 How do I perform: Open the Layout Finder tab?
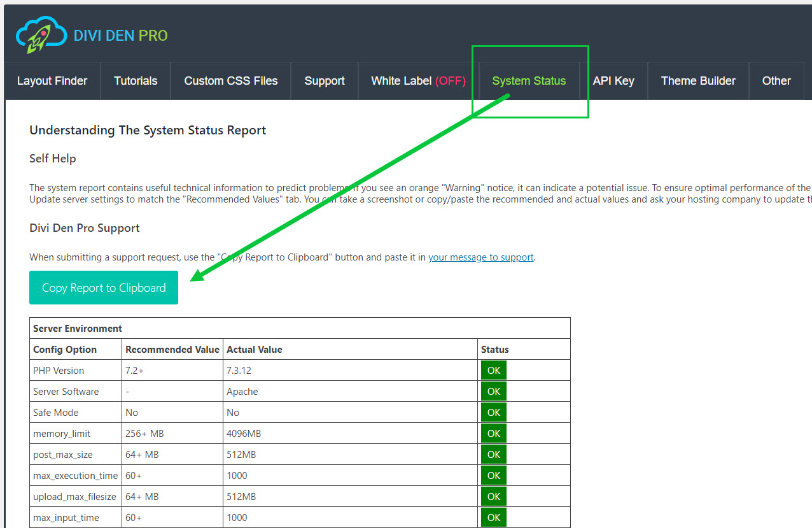point(52,81)
